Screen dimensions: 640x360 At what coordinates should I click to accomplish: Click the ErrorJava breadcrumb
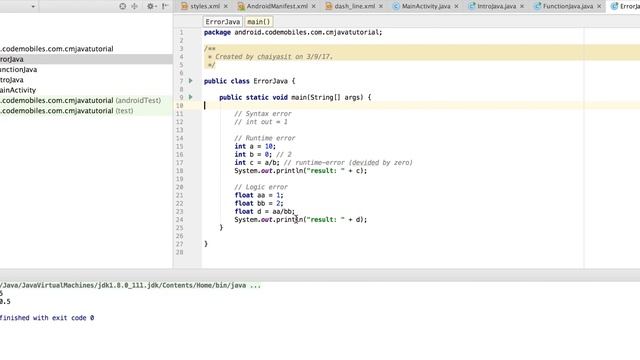pos(222,22)
